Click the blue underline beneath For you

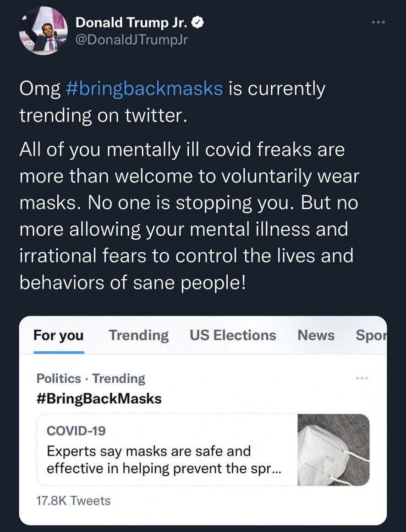(x=59, y=352)
